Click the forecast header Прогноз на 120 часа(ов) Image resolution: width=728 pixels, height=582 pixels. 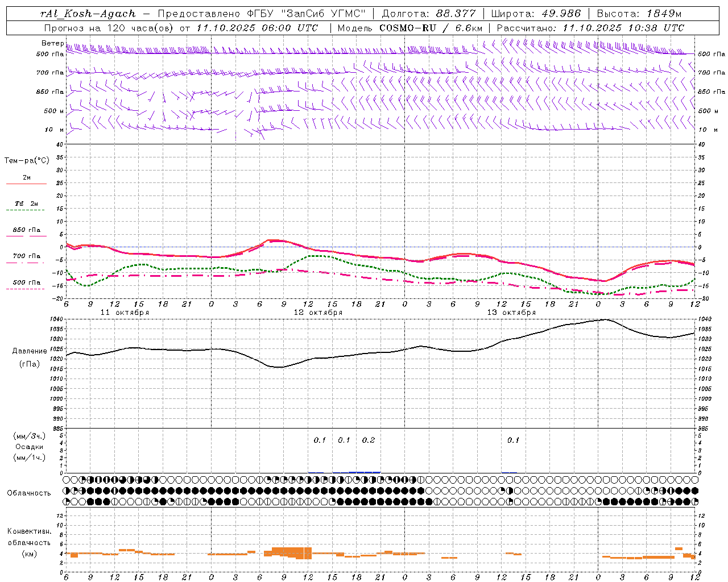coord(109,28)
